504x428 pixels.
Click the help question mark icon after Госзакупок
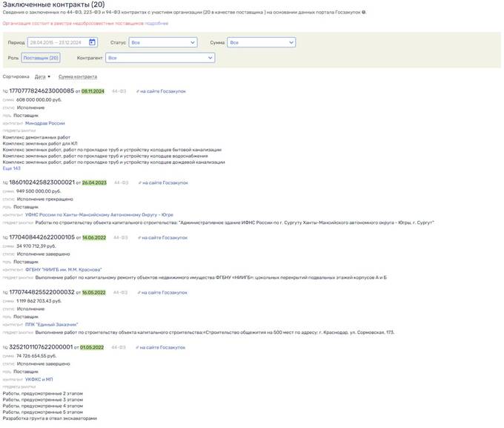363,13
